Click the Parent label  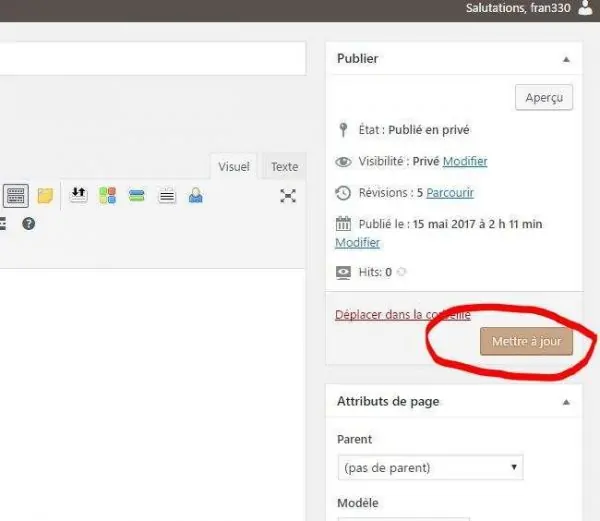354,439
